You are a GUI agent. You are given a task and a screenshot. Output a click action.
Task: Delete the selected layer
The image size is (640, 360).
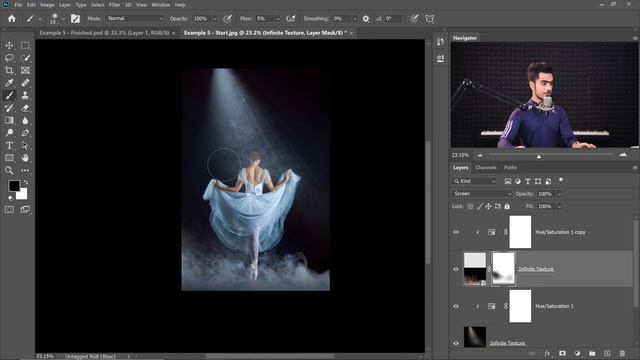[622, 353]
